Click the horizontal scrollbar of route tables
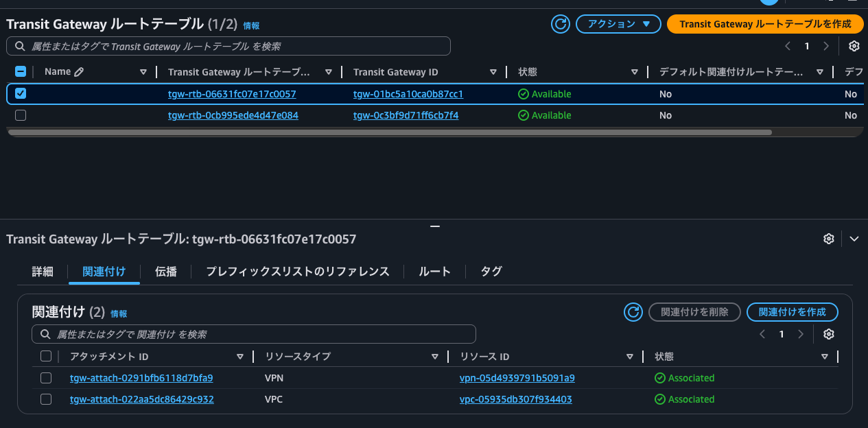Viewport: 868px width, 428px height. [389, 132]
